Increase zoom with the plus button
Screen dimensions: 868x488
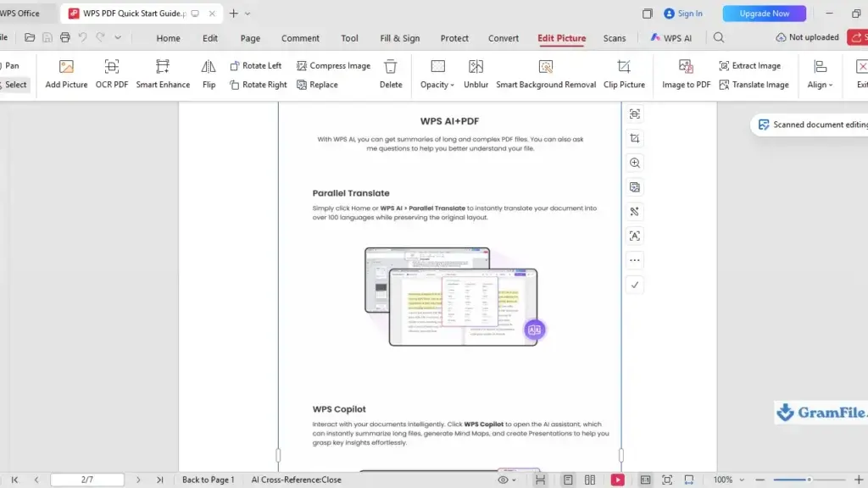click(x=859, y=480)
